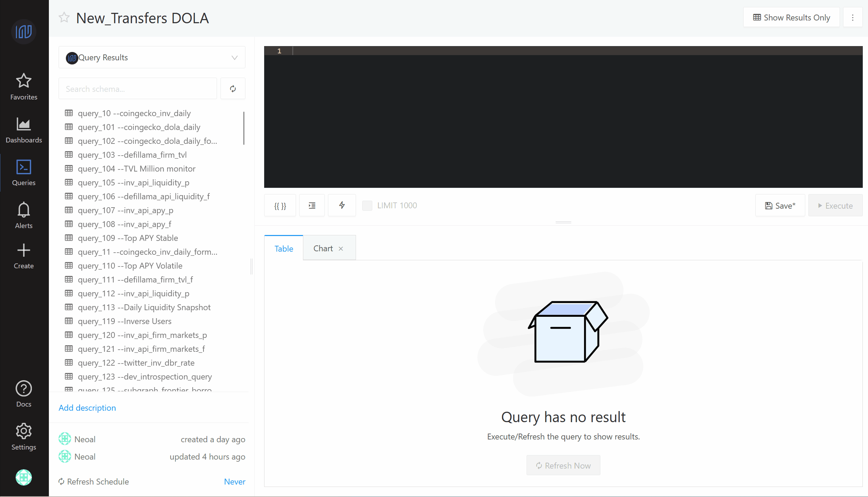
Task: Select the Table tab
Action: pos(284,248)
